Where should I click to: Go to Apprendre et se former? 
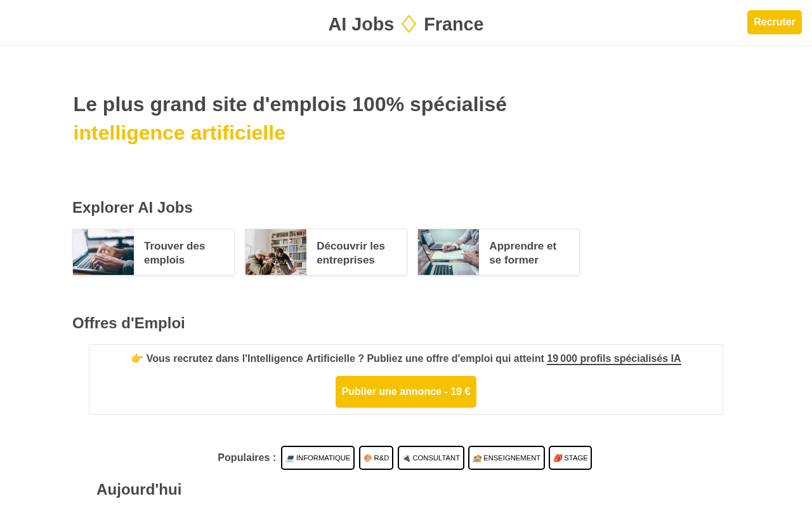point(523,253)
